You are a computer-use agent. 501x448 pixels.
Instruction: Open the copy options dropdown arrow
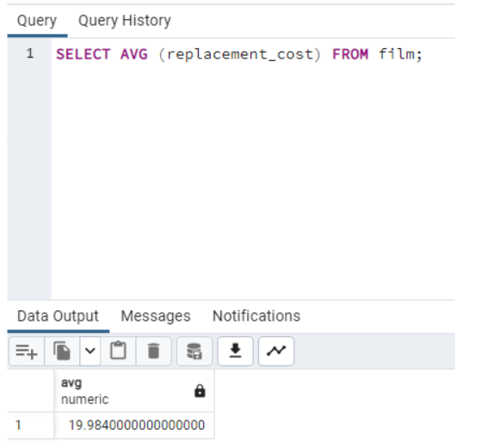[x=90, y=352]
